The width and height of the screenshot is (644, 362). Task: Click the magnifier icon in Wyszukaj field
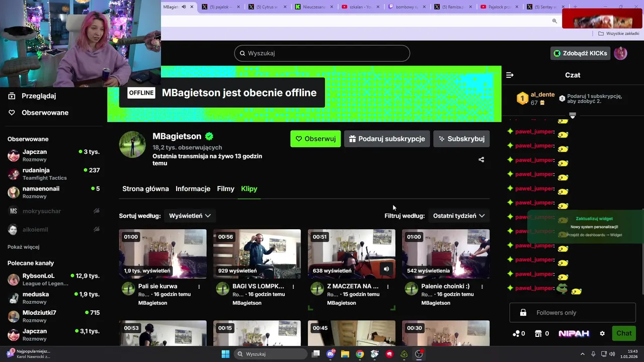point(242,53)
